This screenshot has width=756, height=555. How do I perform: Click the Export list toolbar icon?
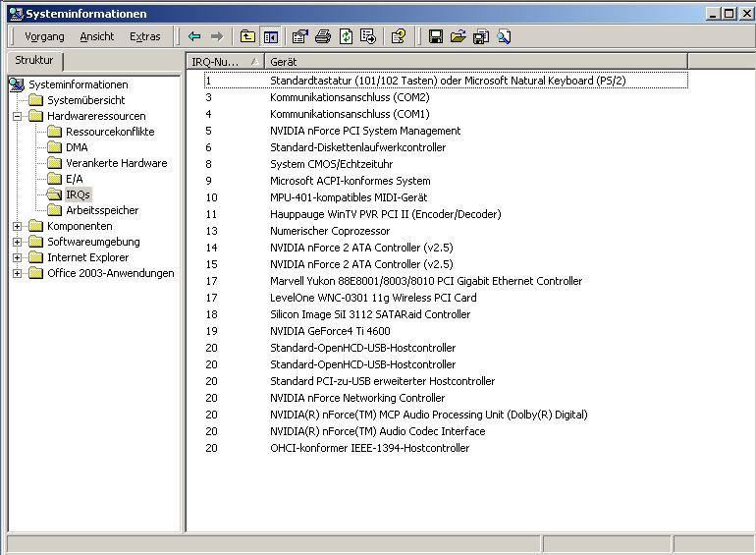368,36
